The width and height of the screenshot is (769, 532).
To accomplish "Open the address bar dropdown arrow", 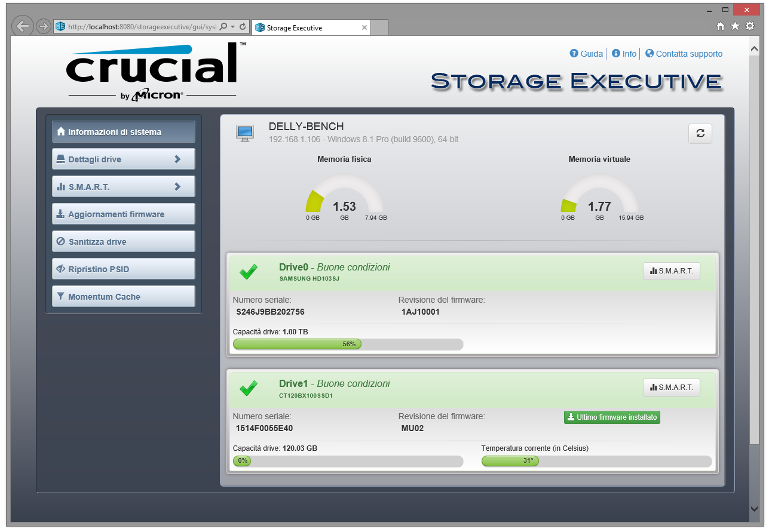I will point(232,27).
